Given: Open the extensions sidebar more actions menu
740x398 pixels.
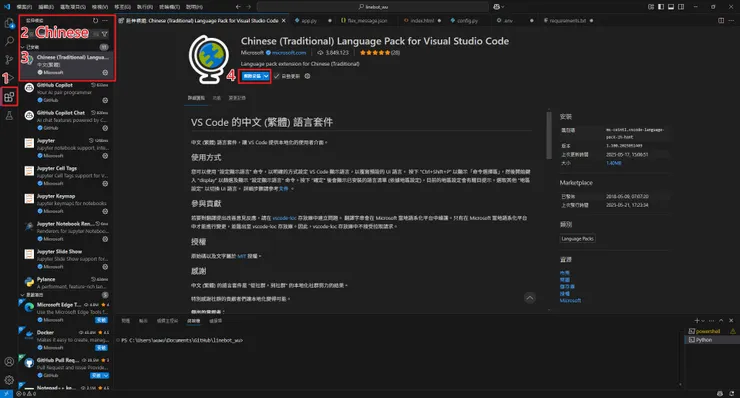Looking at the screenshot, I should point(105,21).
